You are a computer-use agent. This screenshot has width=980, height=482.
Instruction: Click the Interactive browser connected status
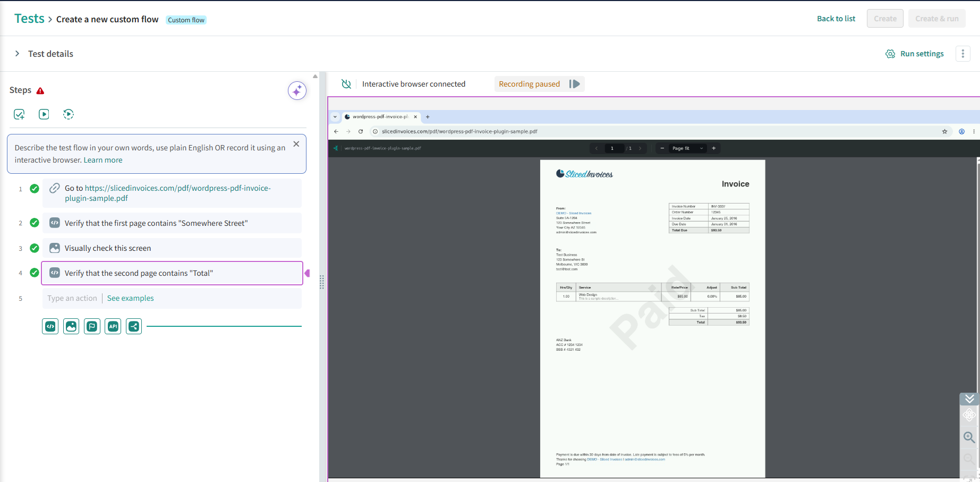tap(414, 84)
